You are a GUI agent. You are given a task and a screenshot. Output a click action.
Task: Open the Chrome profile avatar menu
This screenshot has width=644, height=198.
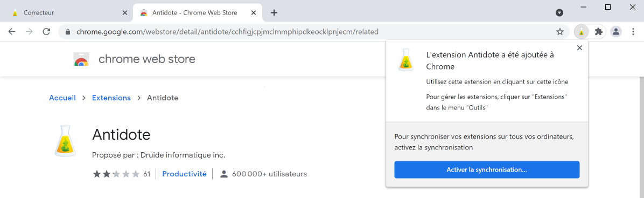coord(615,32)
